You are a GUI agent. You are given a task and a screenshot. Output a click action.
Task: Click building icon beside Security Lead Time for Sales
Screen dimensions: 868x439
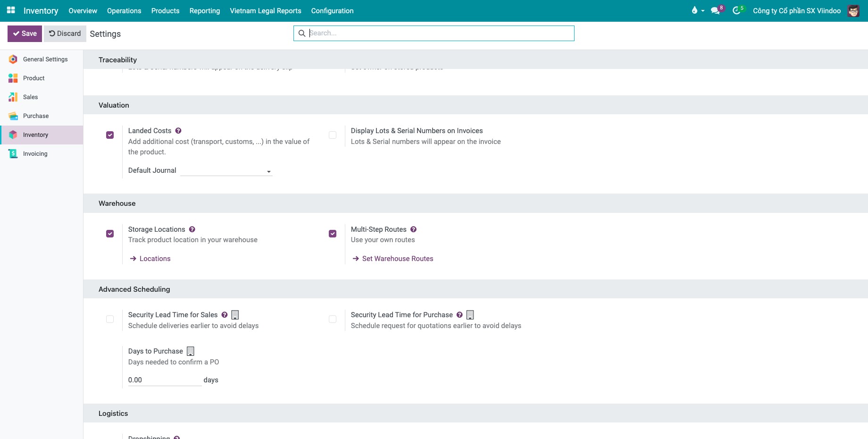tap(235, 315)
